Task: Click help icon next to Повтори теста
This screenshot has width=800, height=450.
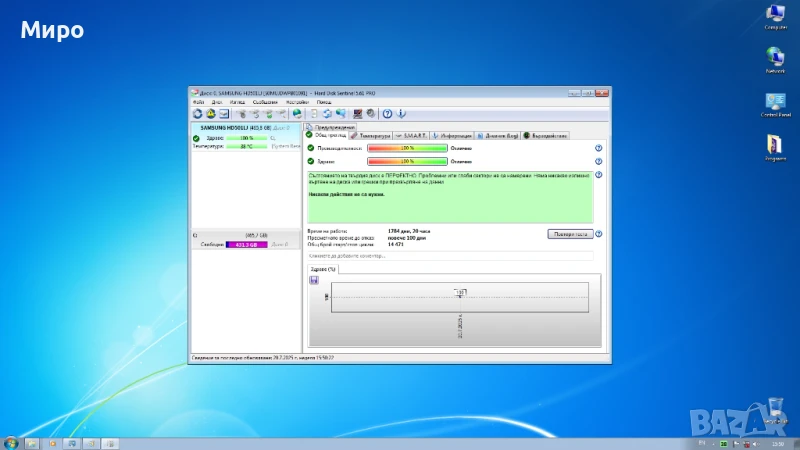Action: click(x=598, y=235)
